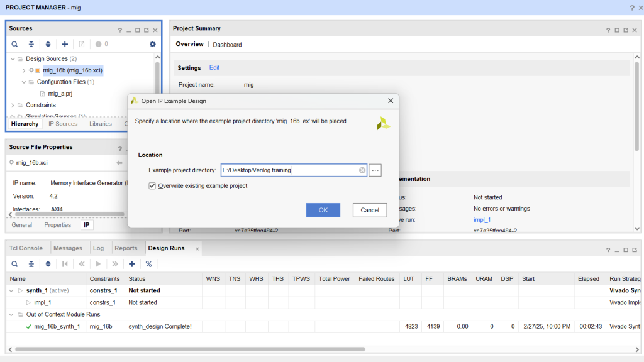Click the Edit settings link

214,68
